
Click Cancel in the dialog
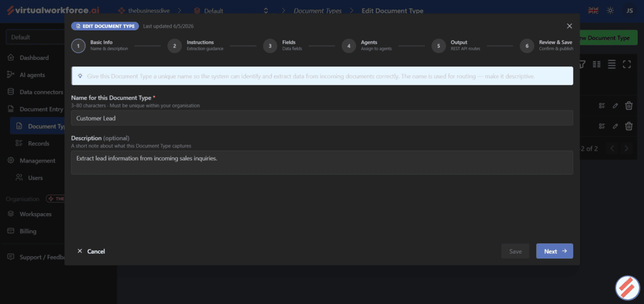point(91,252)
